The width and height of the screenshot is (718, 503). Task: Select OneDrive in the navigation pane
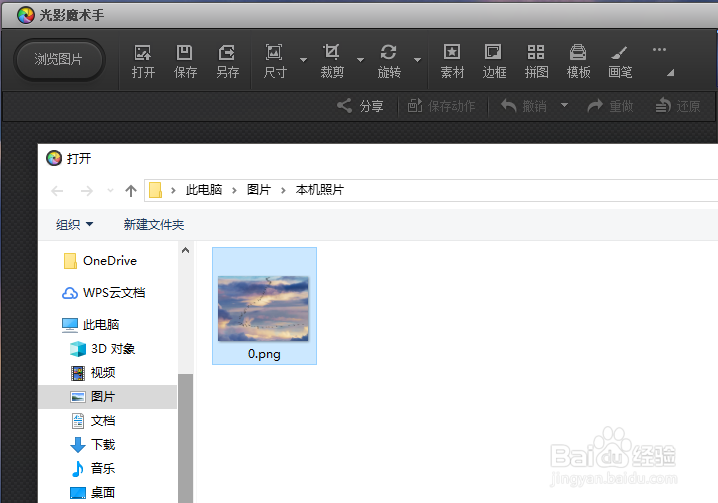(109, 261)
